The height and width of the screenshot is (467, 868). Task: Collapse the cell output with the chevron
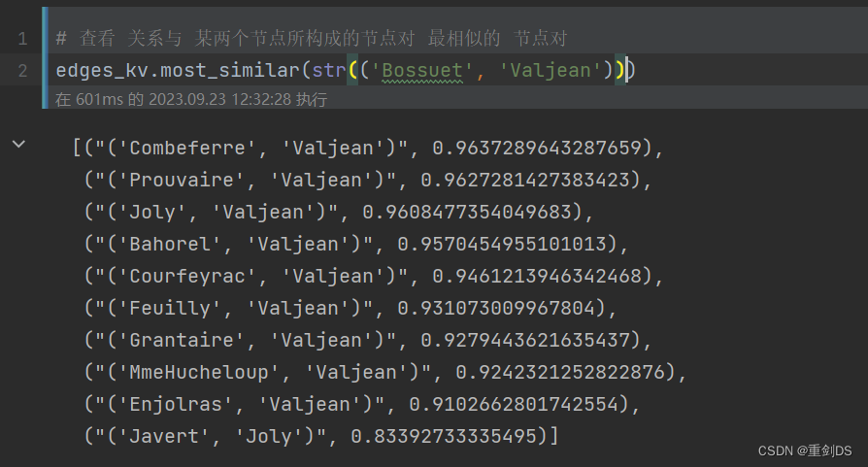click(x=18, y=145)
